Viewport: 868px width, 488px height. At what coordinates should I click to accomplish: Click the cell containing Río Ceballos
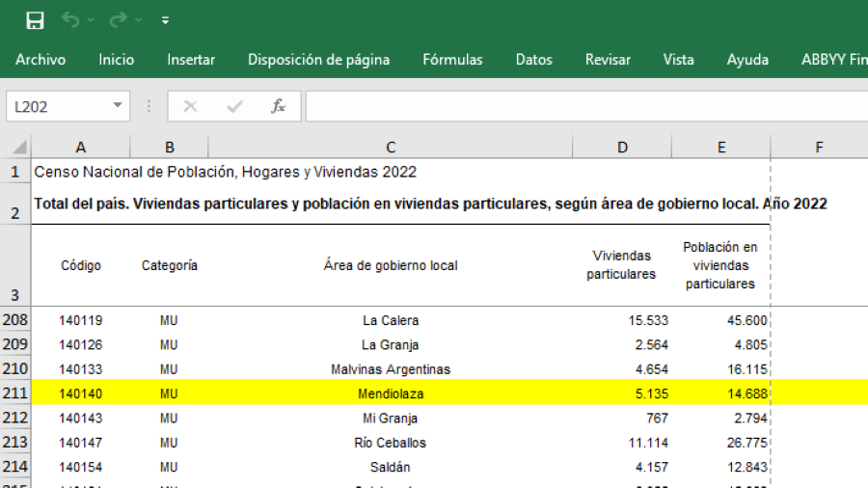point(391,443)
